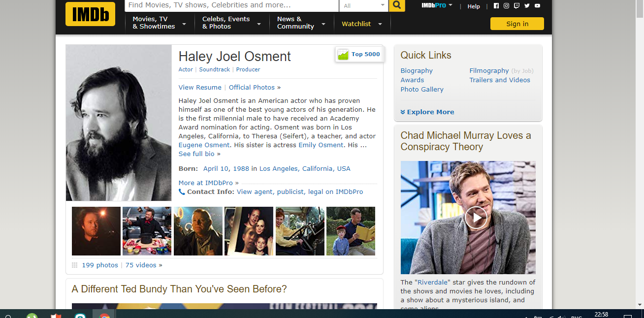
Task: Open the IMDb YouTube icon
Action: coord(537,6)
